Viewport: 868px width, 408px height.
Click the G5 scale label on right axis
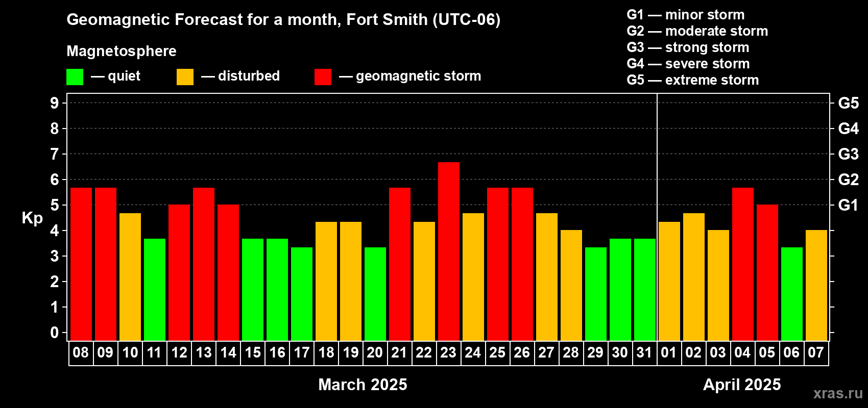click(x=849, y=103)
